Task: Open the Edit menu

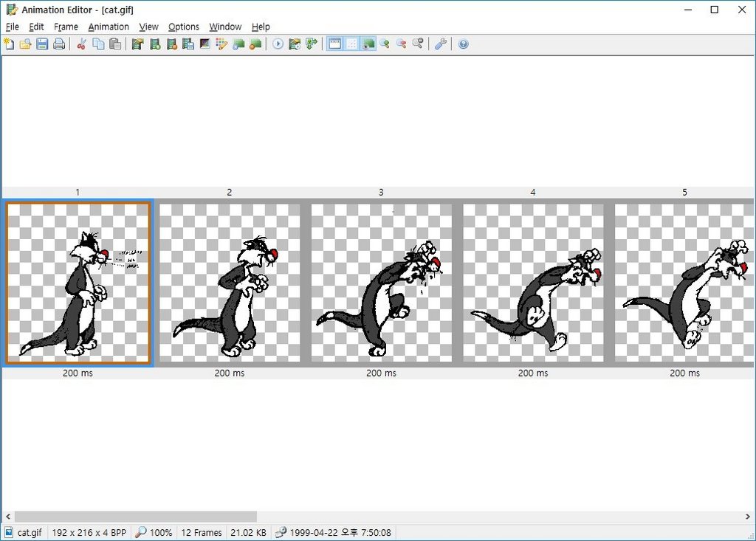Action: (x=36, y=27)
